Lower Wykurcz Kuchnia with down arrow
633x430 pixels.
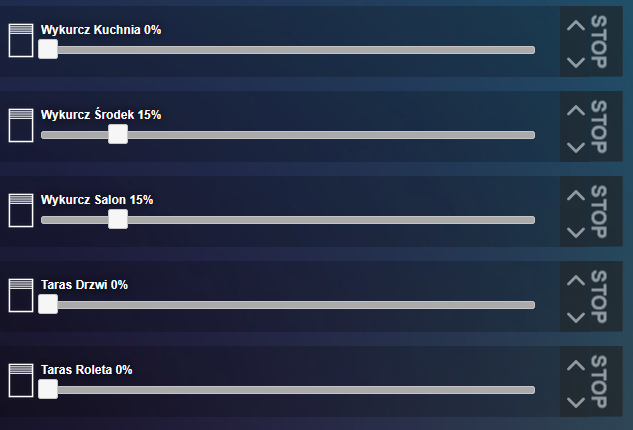tap(576, 62)
